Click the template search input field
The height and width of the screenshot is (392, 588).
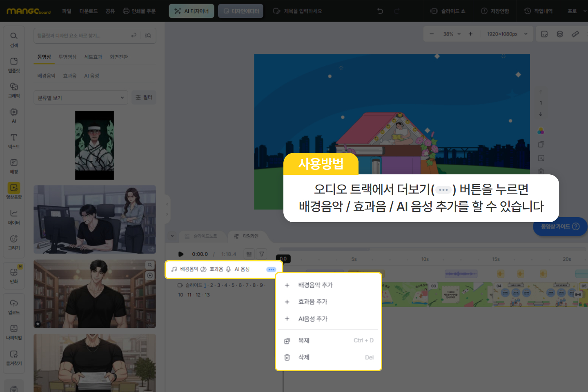(82, 36)
